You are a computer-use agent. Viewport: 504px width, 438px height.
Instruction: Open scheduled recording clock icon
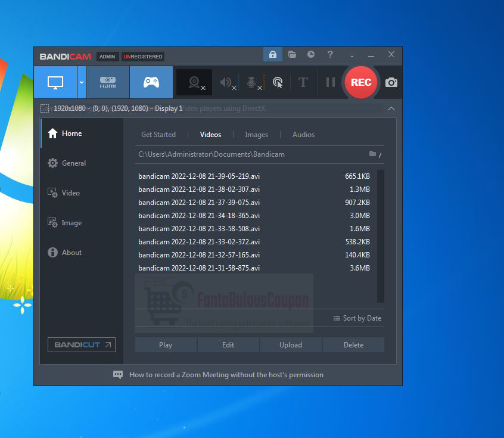[x=311, y=54]
